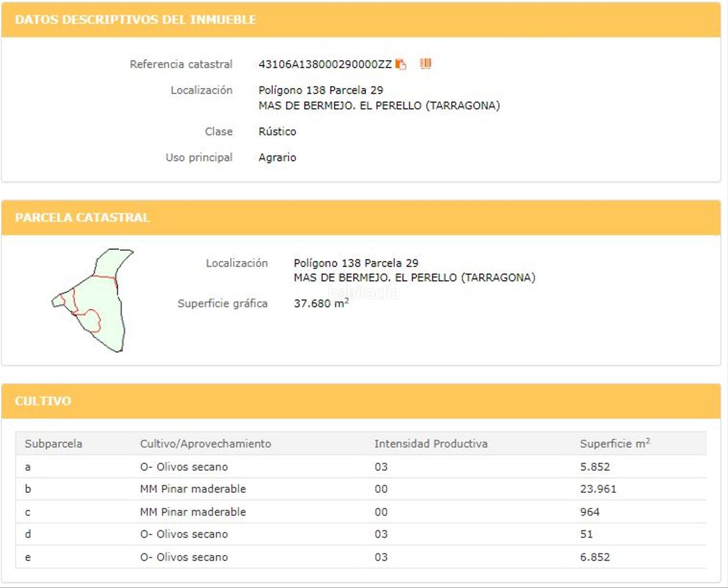Screen dimensions: 728x588
Task: Click the Subparcela column header
Action: tap(53, 444)
